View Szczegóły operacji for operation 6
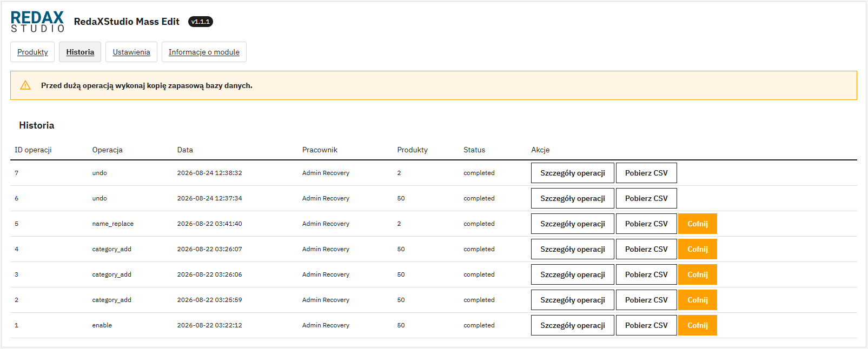This screenshot has height=349, width=868. (573, 198)
